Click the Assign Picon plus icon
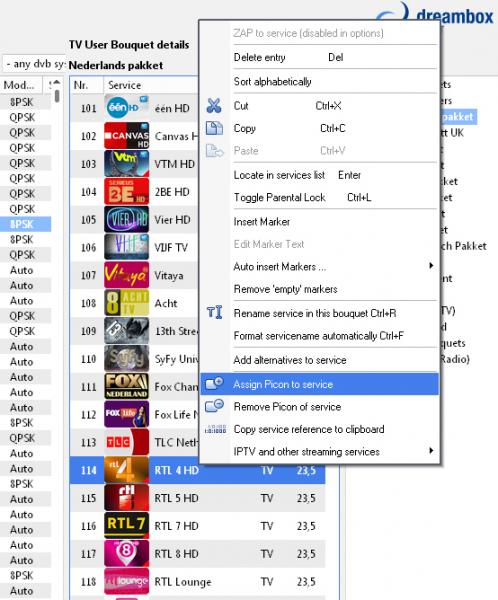The image size is (498, 600). (214, 383)
